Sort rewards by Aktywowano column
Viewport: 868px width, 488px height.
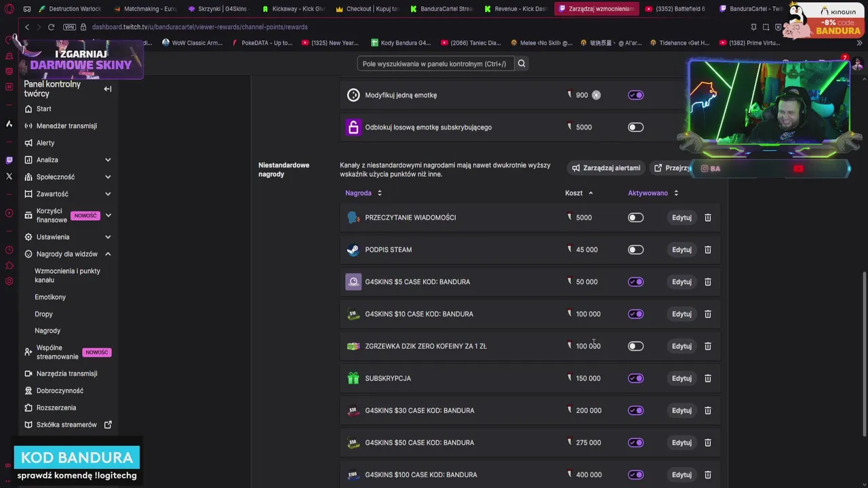tap(653, 193)
